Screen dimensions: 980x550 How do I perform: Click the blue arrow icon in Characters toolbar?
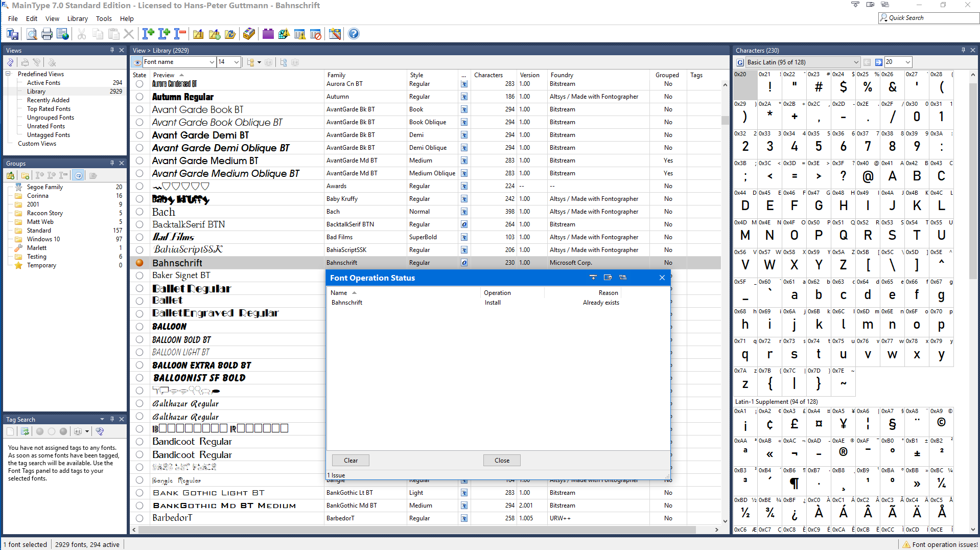pyautogui.click(x=879, y=62)
